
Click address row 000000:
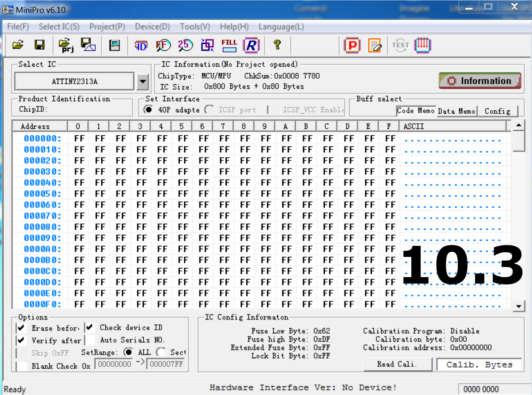click(x=42, y=138)
